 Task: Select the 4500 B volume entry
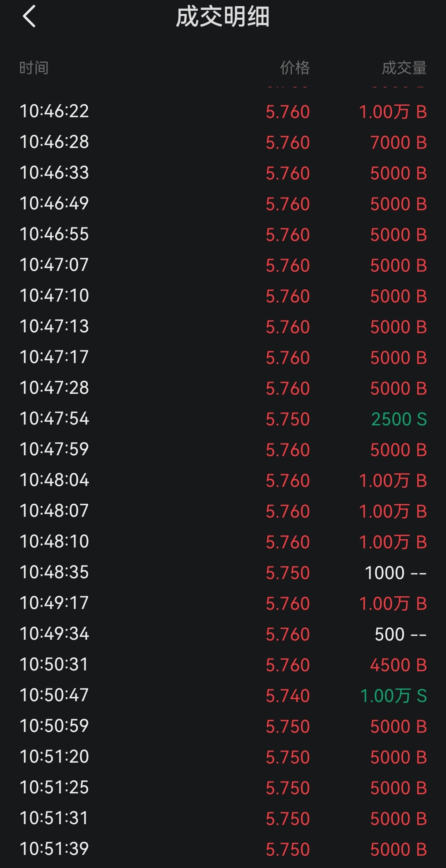click(x=398, y=665)
